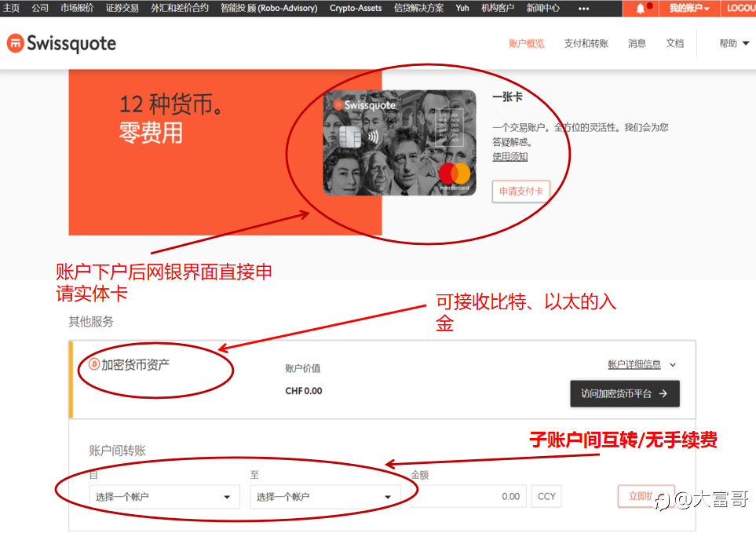Switch to 文档 tab
Viewport: 756px width, 533px height.
(674, 43)
